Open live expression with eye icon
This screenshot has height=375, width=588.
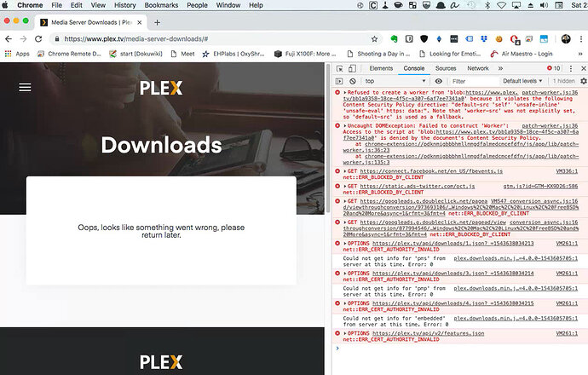[438, 81]
